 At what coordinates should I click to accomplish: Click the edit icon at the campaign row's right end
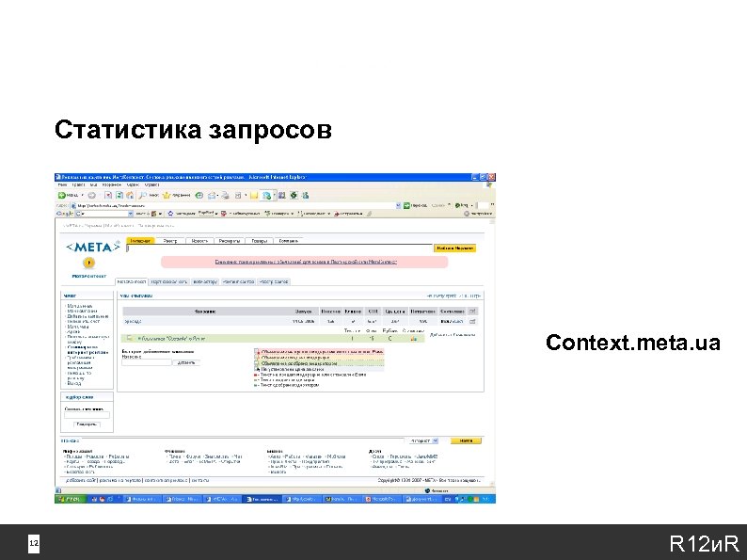pyautogui.click(x=472, y=321)
